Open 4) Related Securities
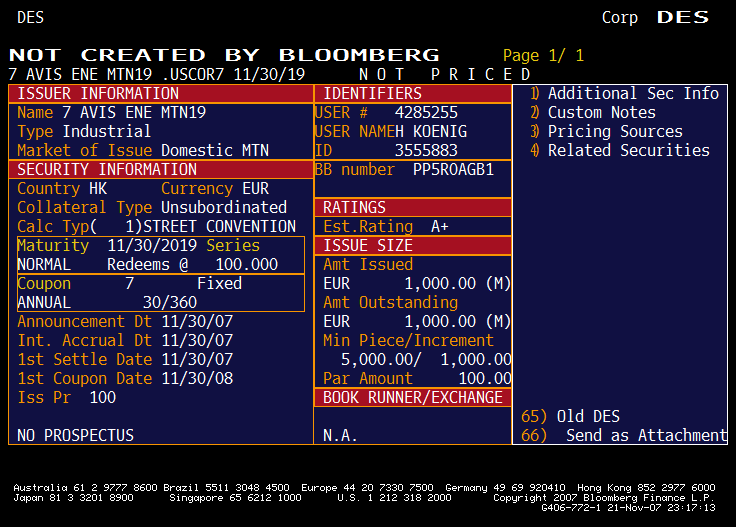Image resolution: width=736 pixels, height=527 pixels. 620,151
